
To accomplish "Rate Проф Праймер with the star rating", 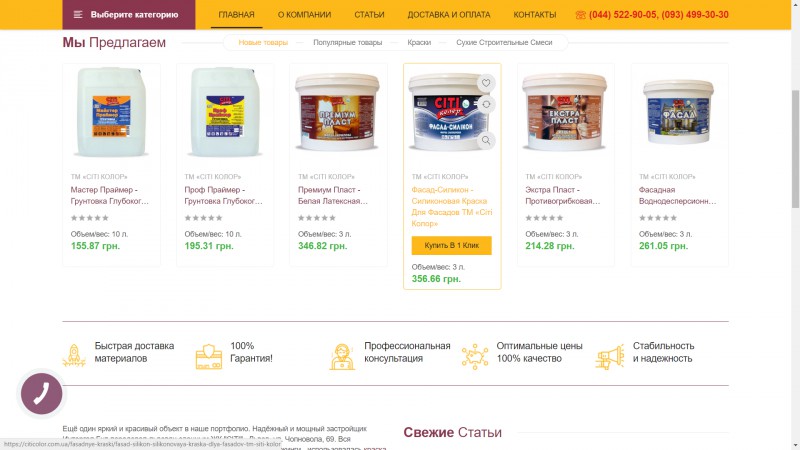I will (x=203, y=218).
